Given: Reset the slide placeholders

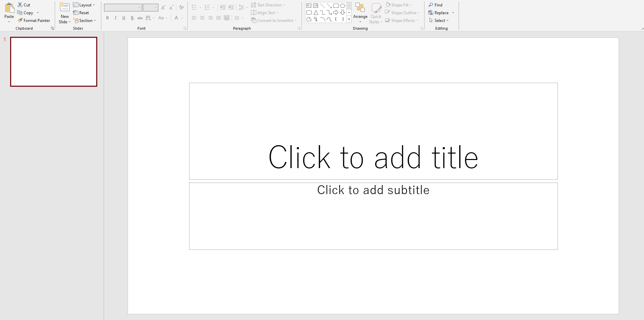Looking at the screenshot, I should pos(81,13).
